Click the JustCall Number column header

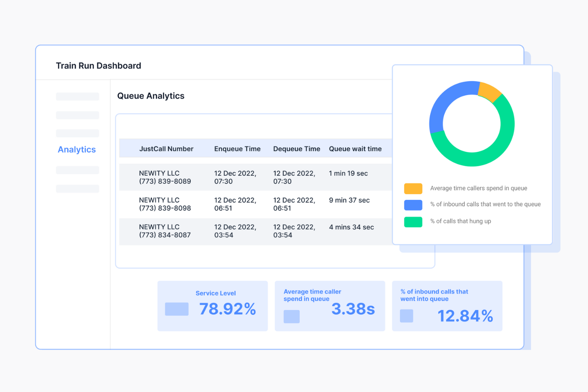pos(166,149)
